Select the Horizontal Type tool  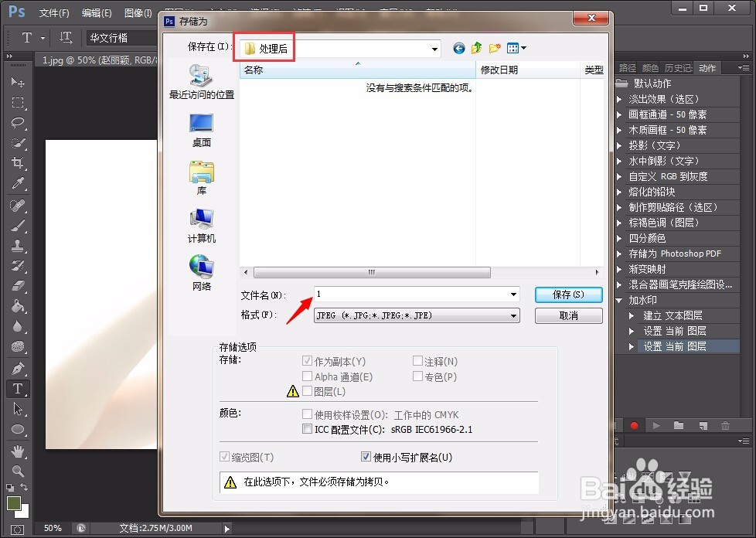click(18, 389)
